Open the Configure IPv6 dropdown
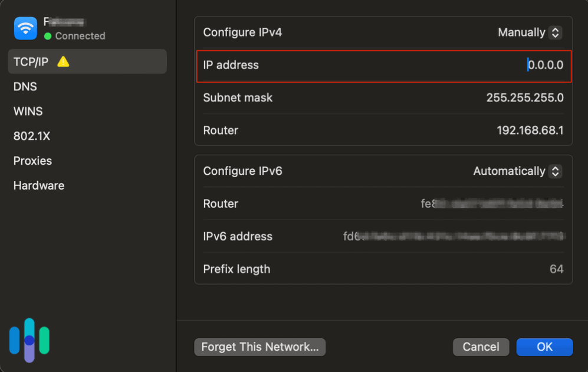588x372 pixels. click(x=517, y=171)
